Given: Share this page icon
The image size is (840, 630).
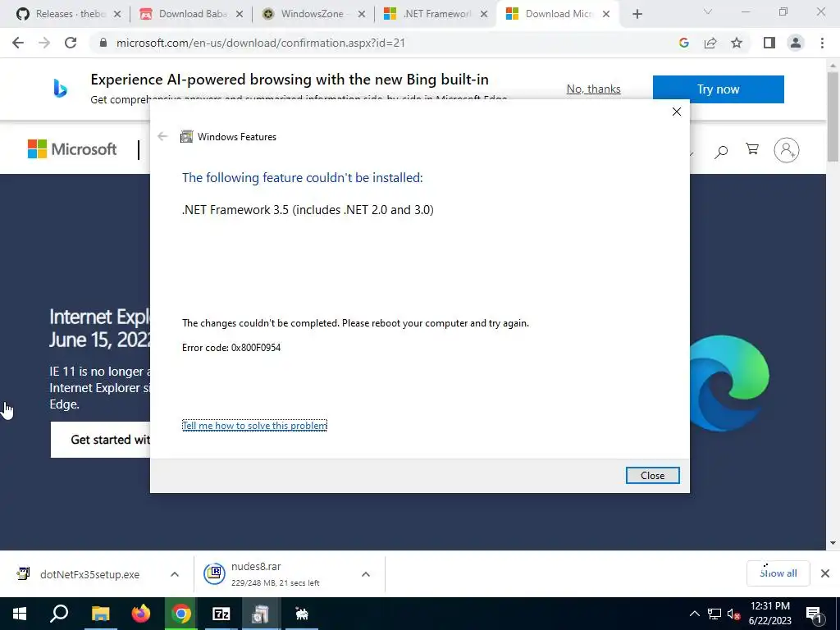Looking at the screenshot, I should point(710,43).
